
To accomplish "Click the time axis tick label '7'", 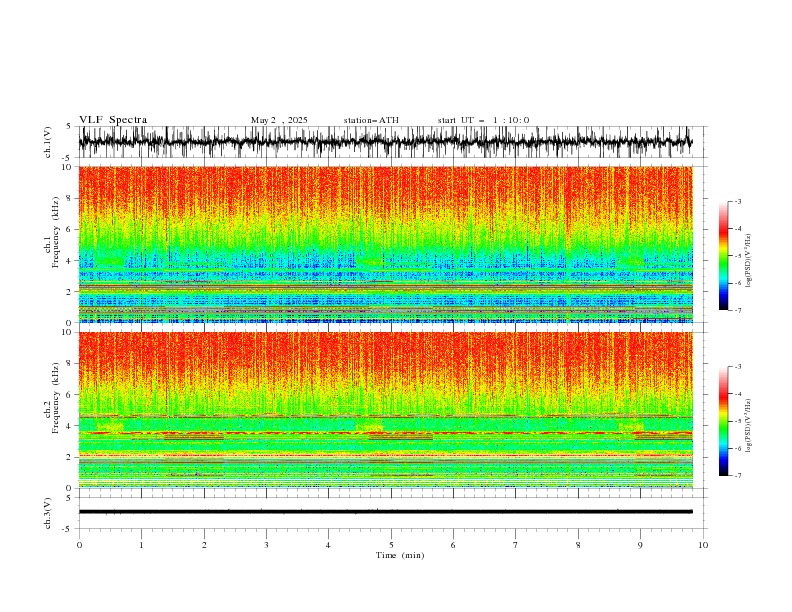I will pyautogui.click(x=516, y=545).
